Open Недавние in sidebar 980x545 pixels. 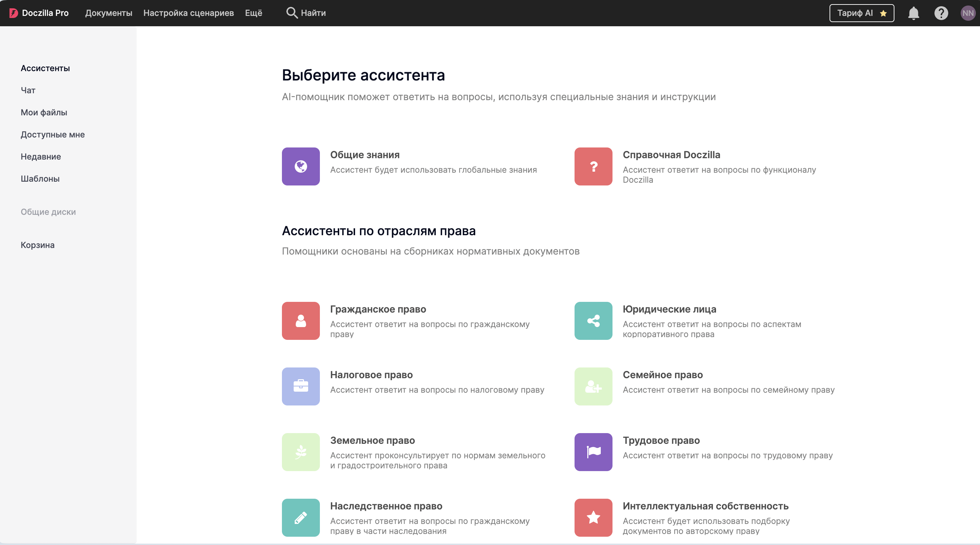click(x=41, y=156)
